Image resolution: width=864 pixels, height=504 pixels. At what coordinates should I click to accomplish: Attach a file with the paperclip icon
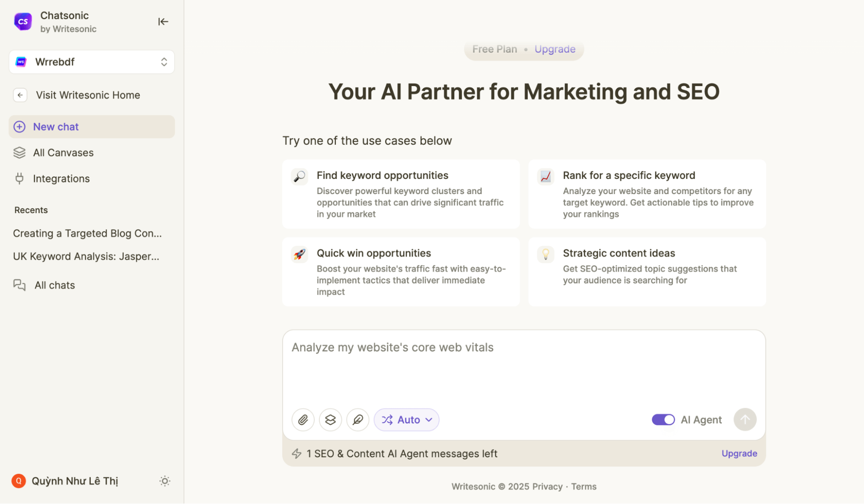pyautogui.click(x=303, y=420)
